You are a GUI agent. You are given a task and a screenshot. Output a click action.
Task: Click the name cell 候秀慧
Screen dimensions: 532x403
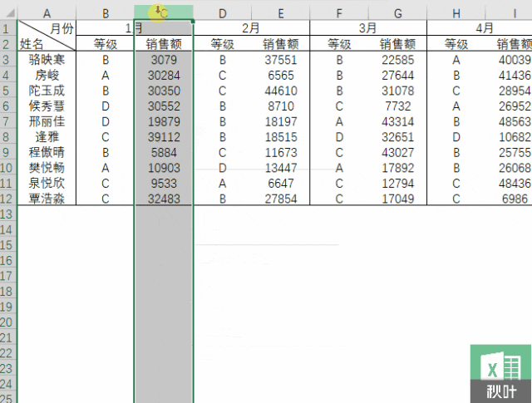pyautogui.click(x=47, y=106)
